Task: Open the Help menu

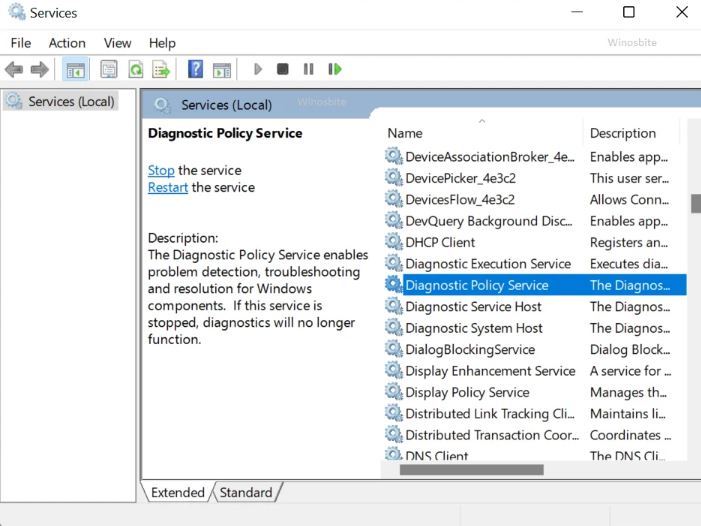Action: click(162, 43)
